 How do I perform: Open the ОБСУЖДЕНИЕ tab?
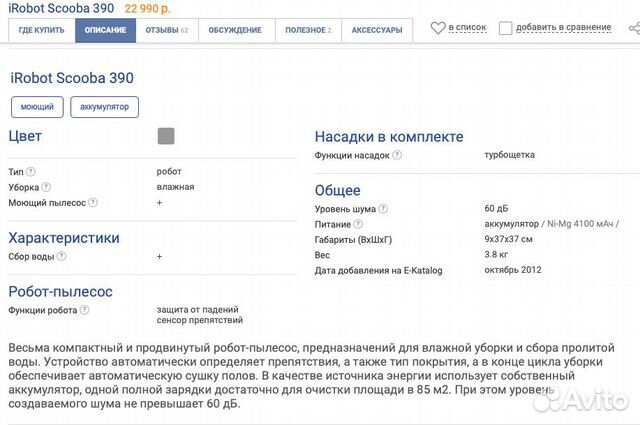(x=235, y=30)
